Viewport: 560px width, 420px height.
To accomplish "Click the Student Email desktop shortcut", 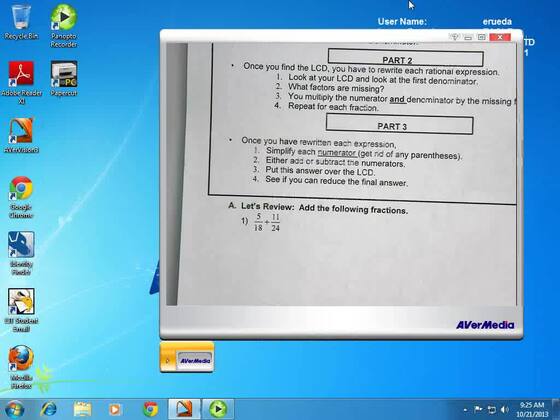I will pos(21,310).
